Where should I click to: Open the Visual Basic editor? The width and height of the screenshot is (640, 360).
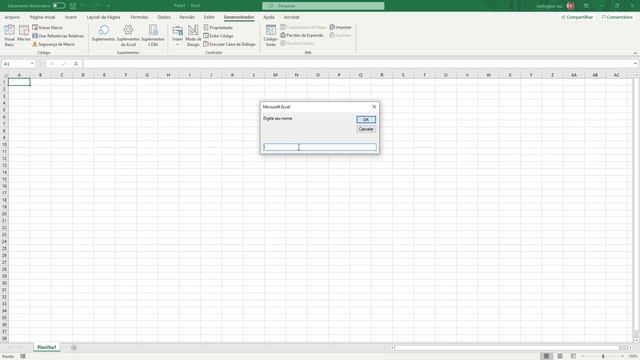(x=9, y=36)
